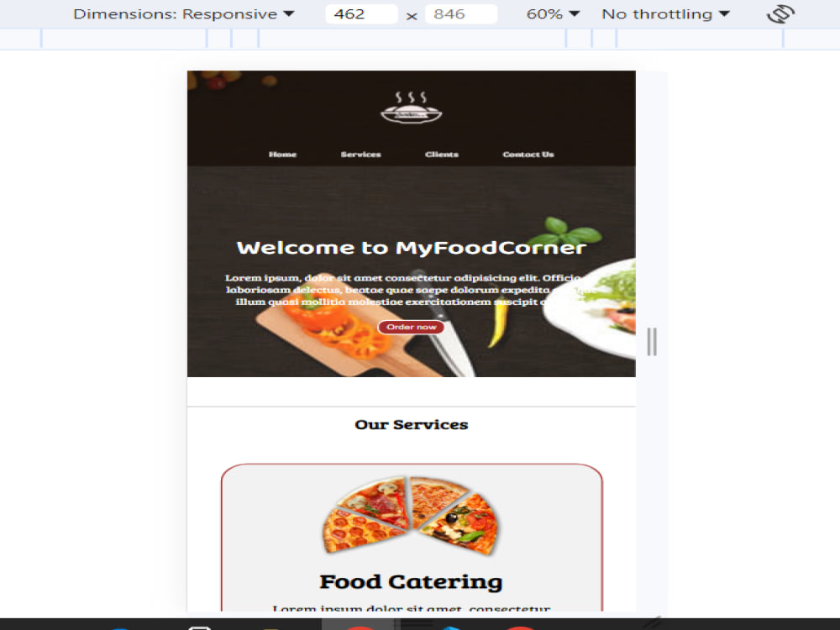Screen dimensions: 840x630
Task: Click the MyFoodCorner bowl logo
Action: [412, 108]
